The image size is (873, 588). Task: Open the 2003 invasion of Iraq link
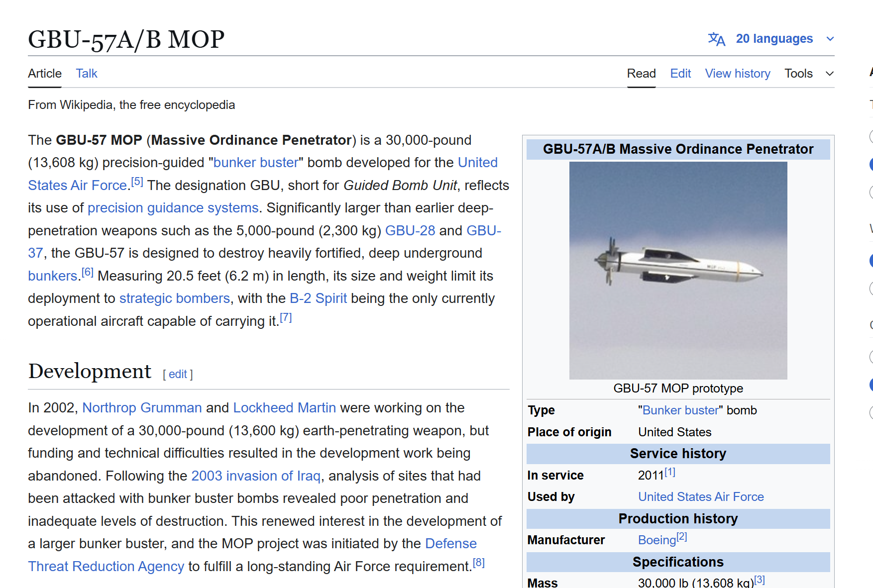(x=256, y=476)
